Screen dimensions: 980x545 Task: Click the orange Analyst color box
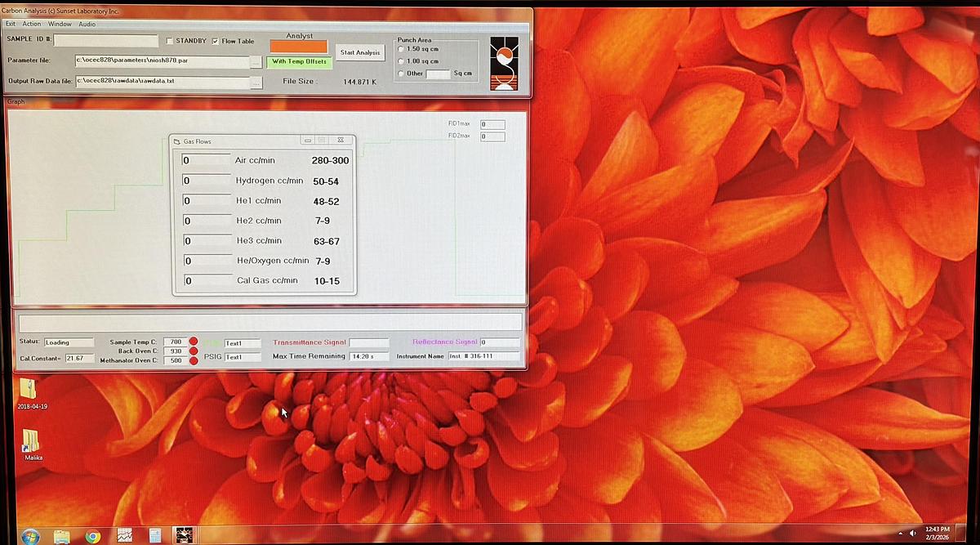pyautogui.click(x=299, y=47)
